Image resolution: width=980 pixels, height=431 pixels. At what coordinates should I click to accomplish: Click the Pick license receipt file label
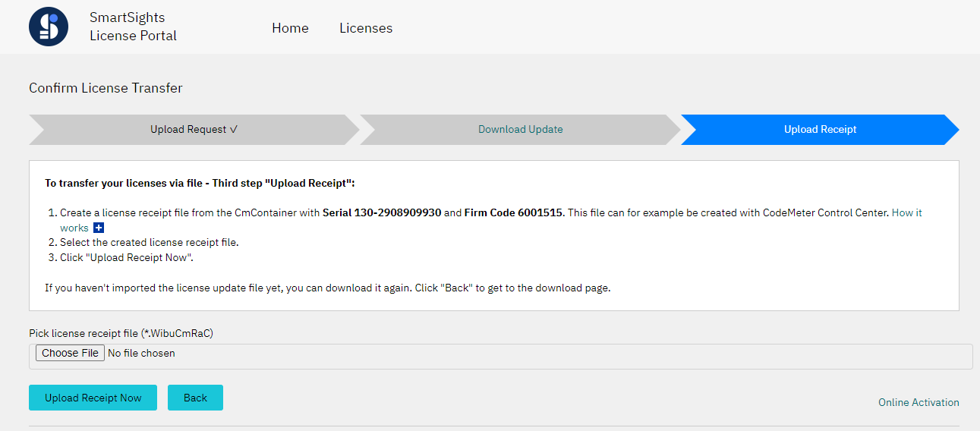121,333
